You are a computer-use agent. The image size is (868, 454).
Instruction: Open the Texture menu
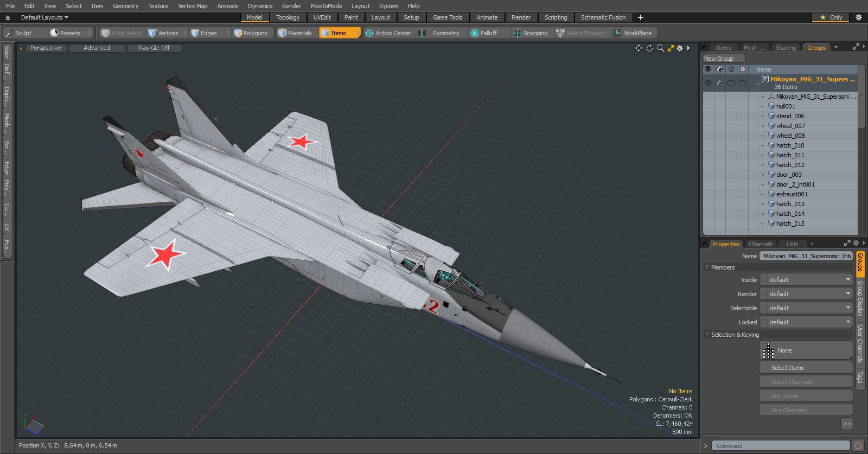(x=158, y=6)
